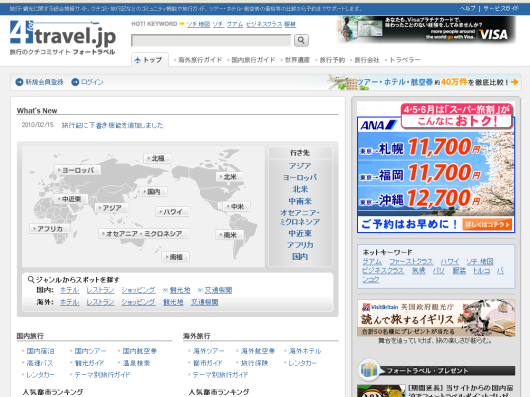This screenshot has width=530, height=397.
Task: Open the 国内宿泊 link
Action: tap(40, 351)
